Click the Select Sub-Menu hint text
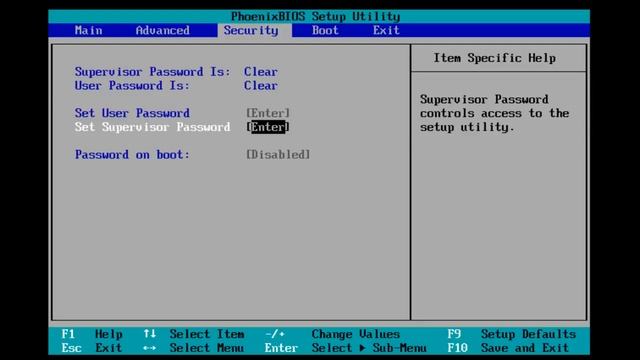This screenshot has width=640, height=360. coord(369,348)
